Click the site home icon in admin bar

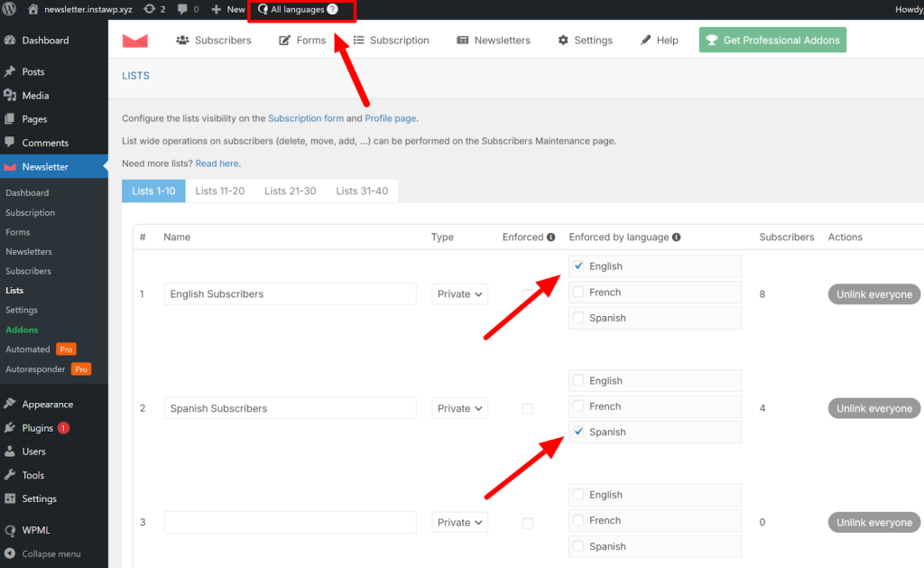coord(33,9)
